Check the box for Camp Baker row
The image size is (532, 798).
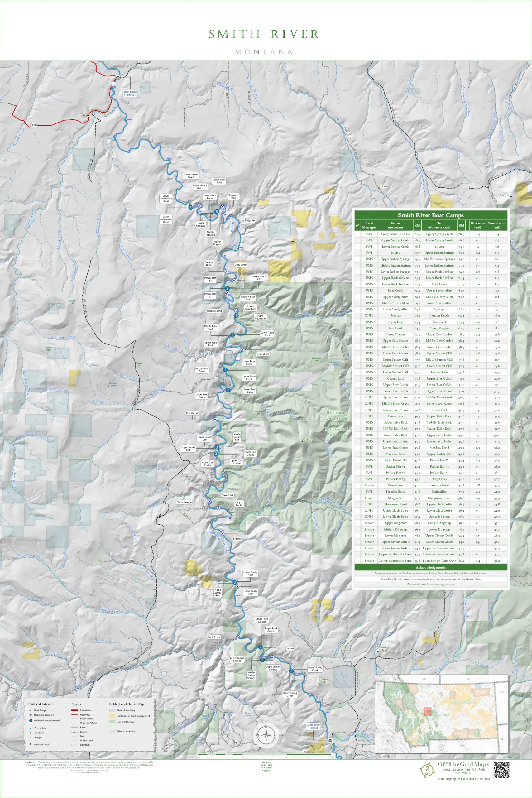357,234
